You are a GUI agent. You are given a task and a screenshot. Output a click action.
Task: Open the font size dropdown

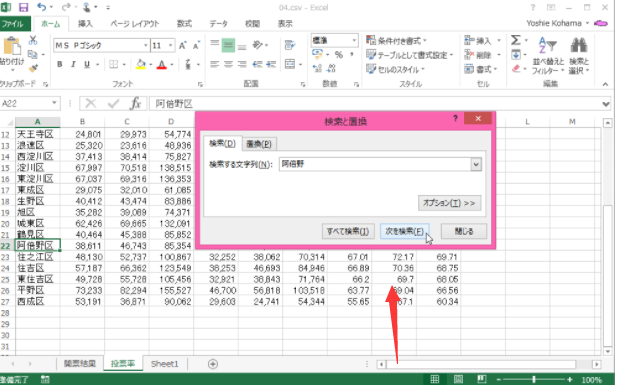171,45
